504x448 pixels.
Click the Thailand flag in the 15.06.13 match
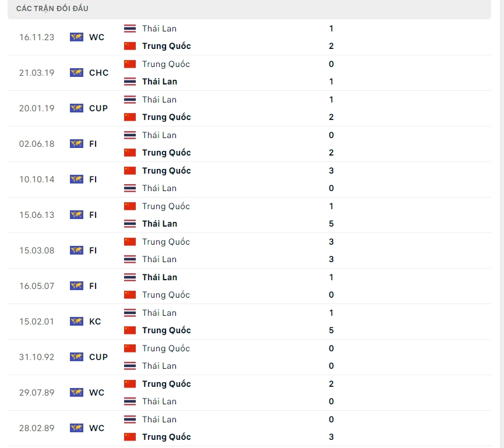130,224
